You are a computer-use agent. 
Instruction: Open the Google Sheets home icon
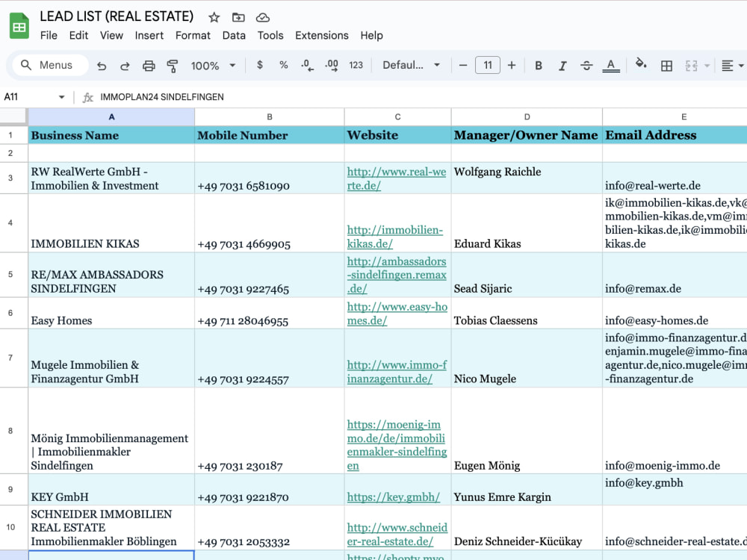point(19,26)
